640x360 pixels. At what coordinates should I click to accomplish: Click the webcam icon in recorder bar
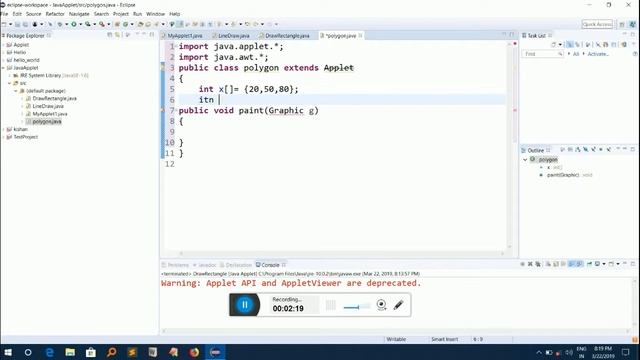coord(381,304)
